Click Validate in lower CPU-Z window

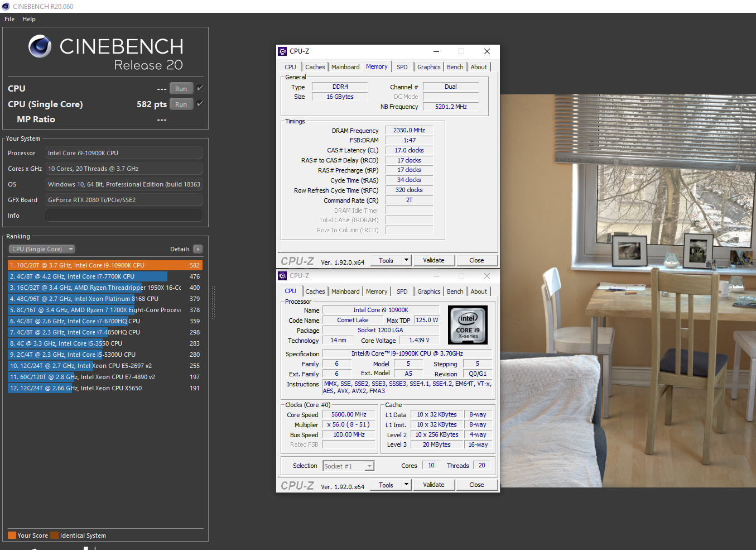tap(434, 485)
